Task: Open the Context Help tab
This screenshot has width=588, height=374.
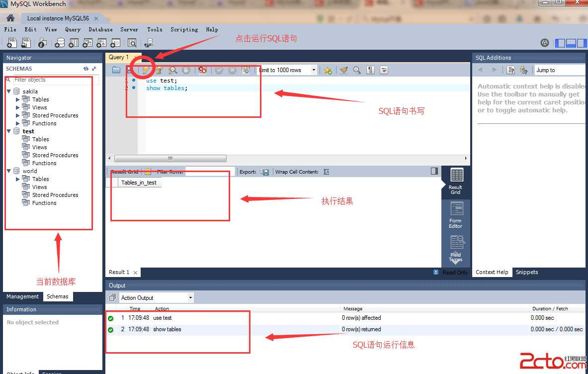Action: coord(492,273)
